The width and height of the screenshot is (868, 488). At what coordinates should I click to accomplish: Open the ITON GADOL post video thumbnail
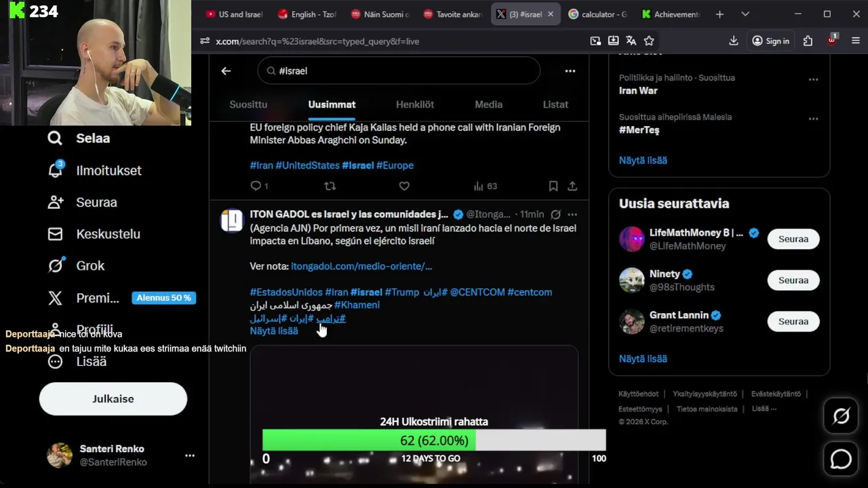414,413
